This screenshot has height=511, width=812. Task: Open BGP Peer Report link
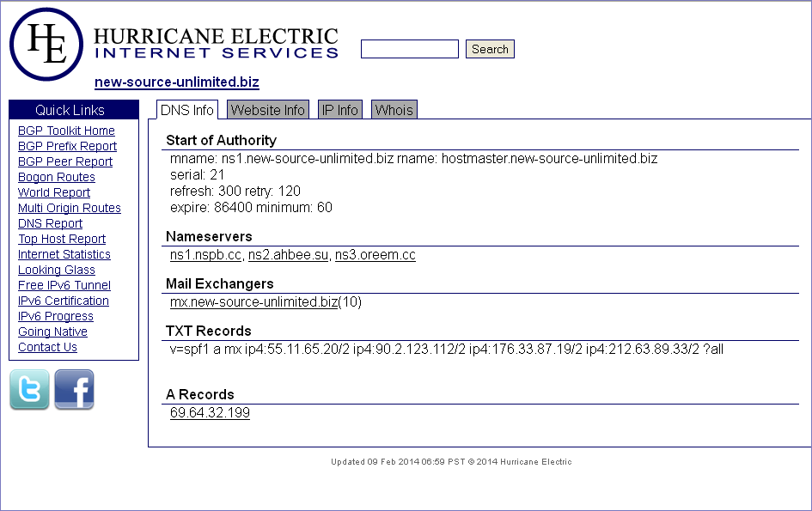[65, 161]
